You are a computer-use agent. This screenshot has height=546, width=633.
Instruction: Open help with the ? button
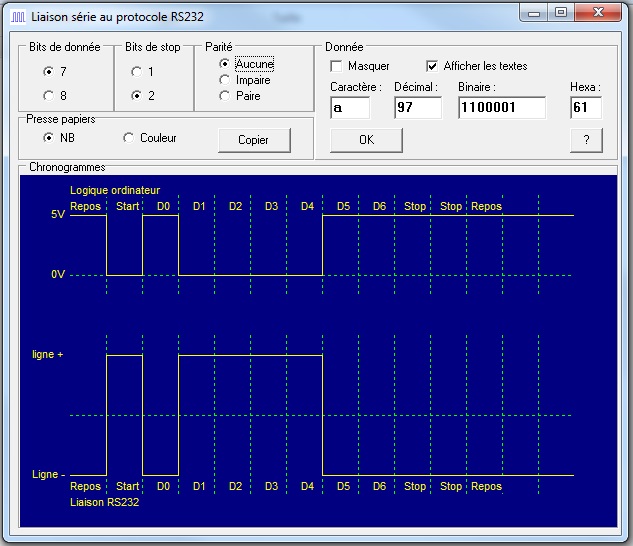pos(586,140)
